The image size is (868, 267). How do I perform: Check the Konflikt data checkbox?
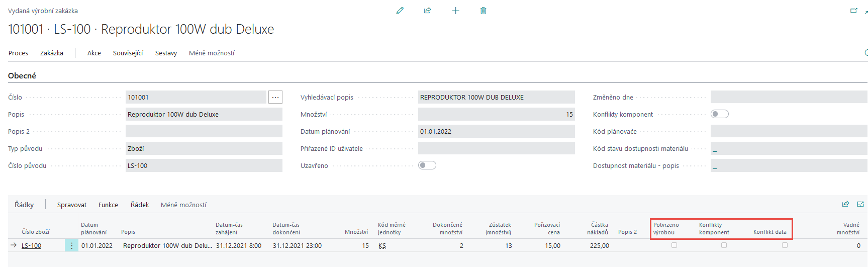(784, 245)
